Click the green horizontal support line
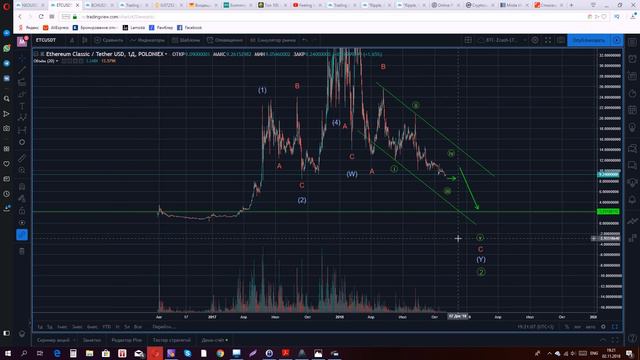This screenshot has width=640, height=360. 314,211
